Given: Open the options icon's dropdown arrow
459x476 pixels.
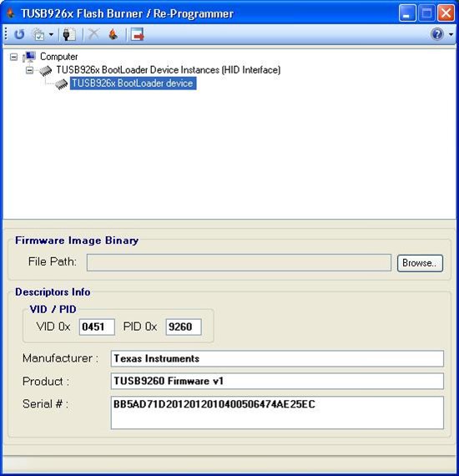Looking at the screenshot, I should click(x=51, y=34).
